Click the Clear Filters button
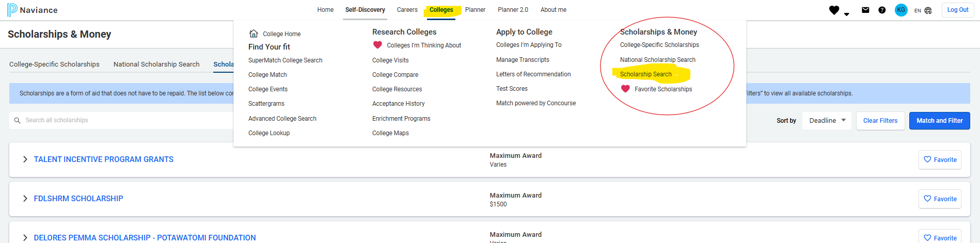 pos(880,120)
